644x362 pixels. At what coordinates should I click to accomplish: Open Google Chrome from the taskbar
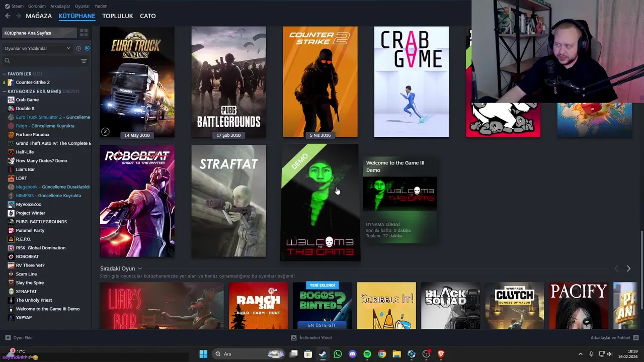coord(382,354)
